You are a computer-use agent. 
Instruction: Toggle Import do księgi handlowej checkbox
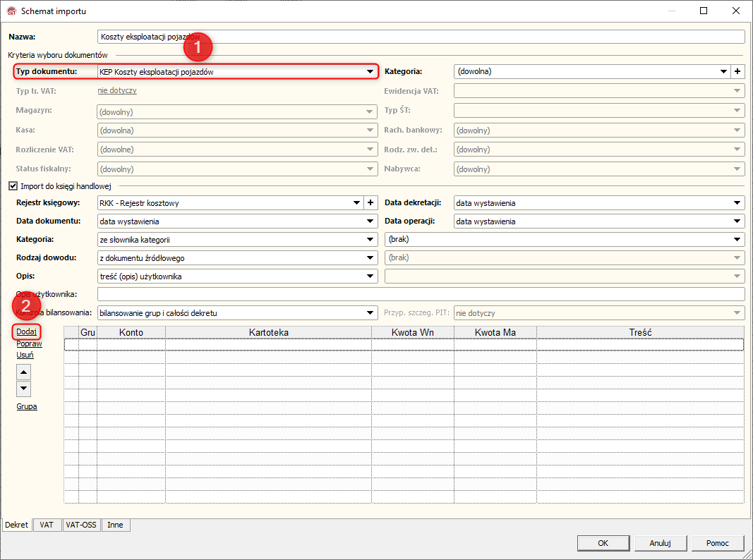[x=12, y=186]
